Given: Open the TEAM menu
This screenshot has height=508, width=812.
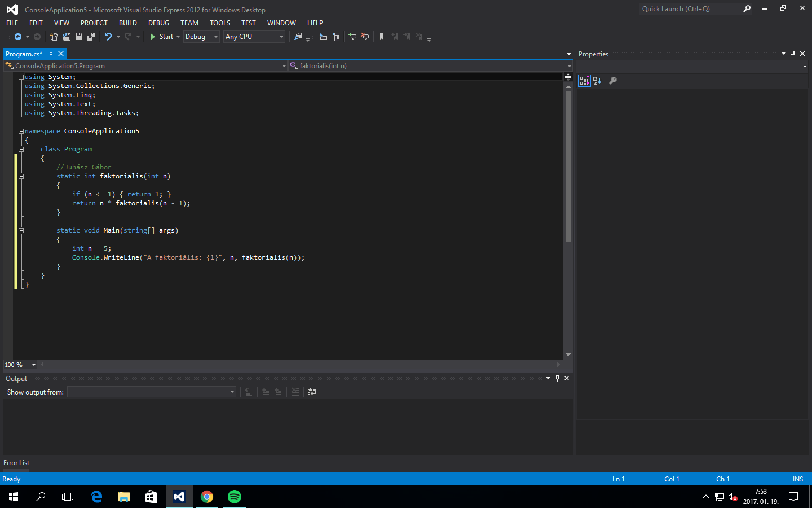Looking at the screenshot, I should [x=189, y=23].
